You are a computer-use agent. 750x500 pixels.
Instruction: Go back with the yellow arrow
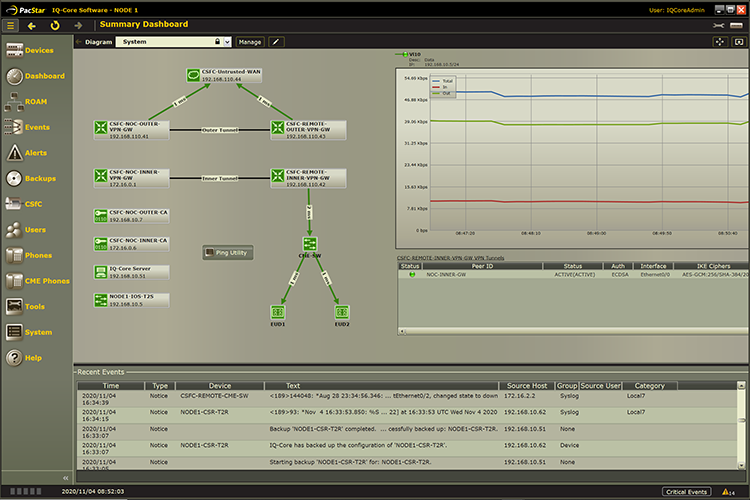[32, 26]
